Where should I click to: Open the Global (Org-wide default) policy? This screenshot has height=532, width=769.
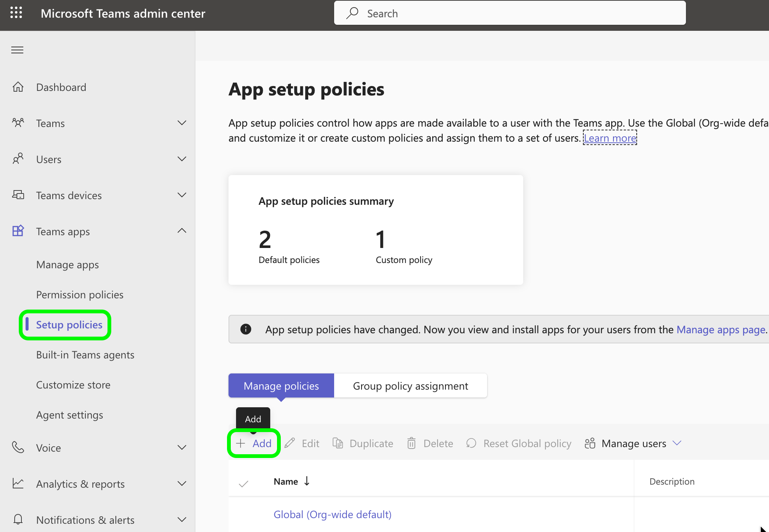pos(333,514)
